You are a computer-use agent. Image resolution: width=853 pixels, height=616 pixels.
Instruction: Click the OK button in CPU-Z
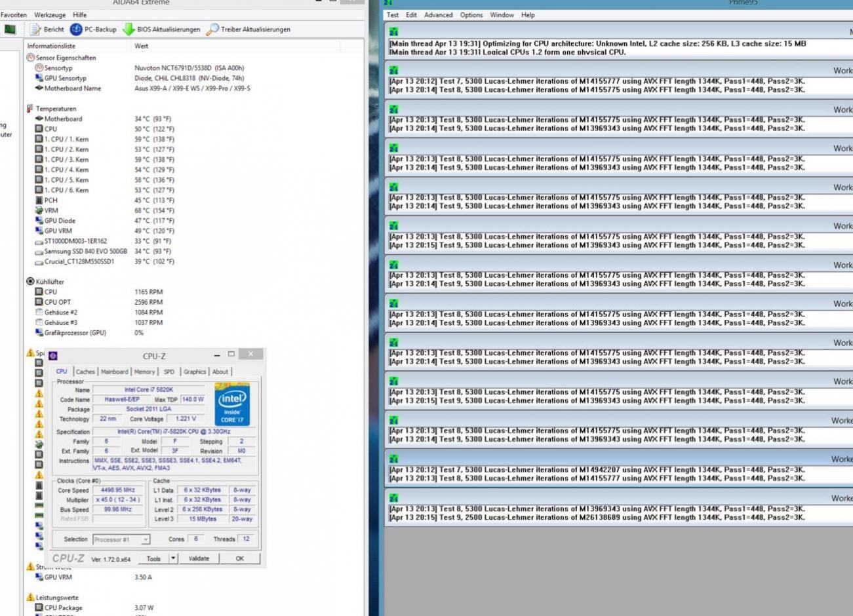(x=239, y=558)
